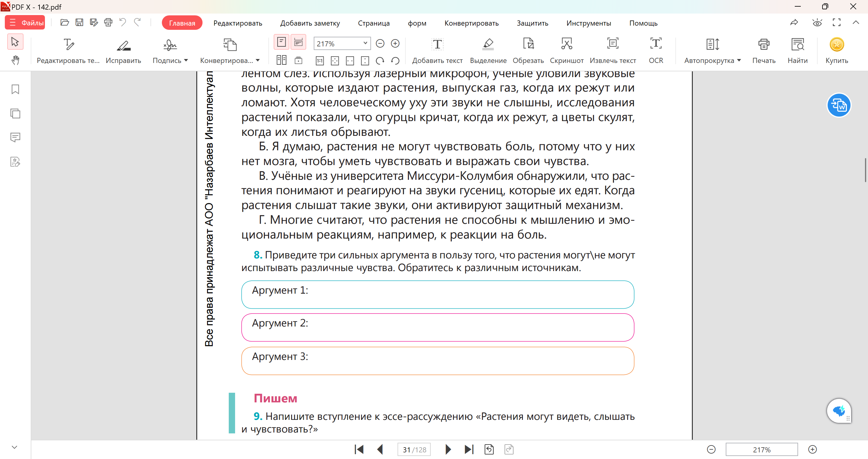The height and width of the screenshot is (459, 868).
Task: Expand the Подпись signature dropdown
Action: 186,61
